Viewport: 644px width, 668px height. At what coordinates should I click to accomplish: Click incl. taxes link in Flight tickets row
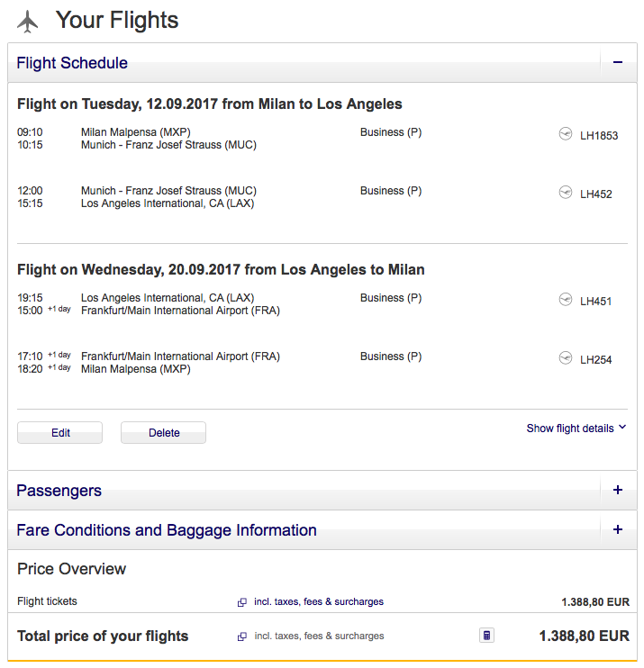coord(319,602)
